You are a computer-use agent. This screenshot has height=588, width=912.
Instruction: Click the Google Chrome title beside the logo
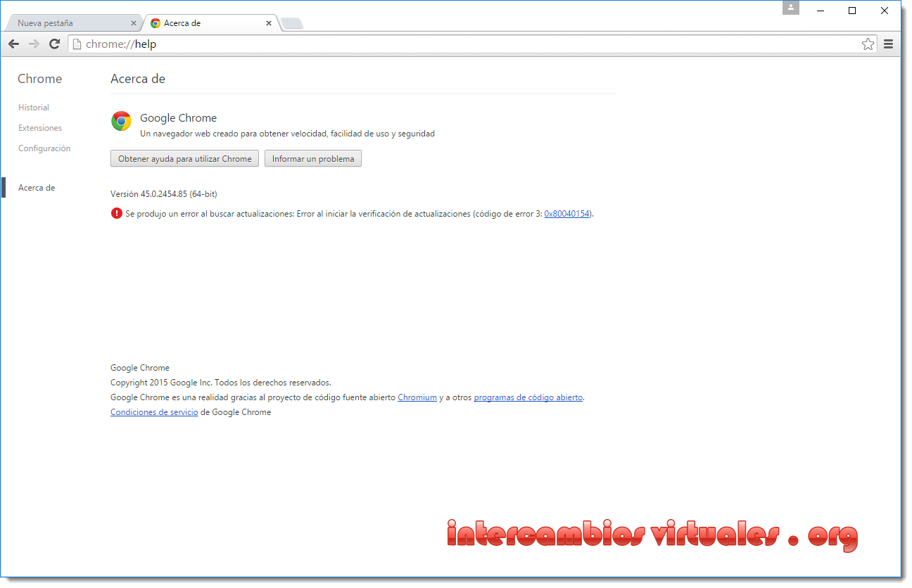pos(179,117)
